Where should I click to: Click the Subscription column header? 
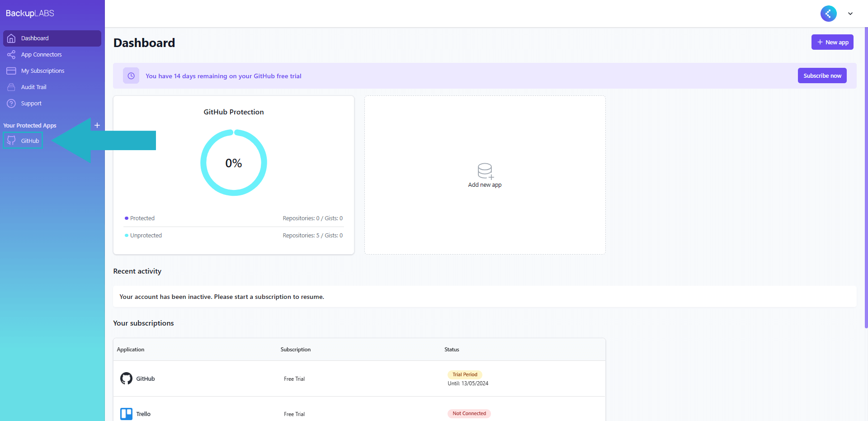296,350
